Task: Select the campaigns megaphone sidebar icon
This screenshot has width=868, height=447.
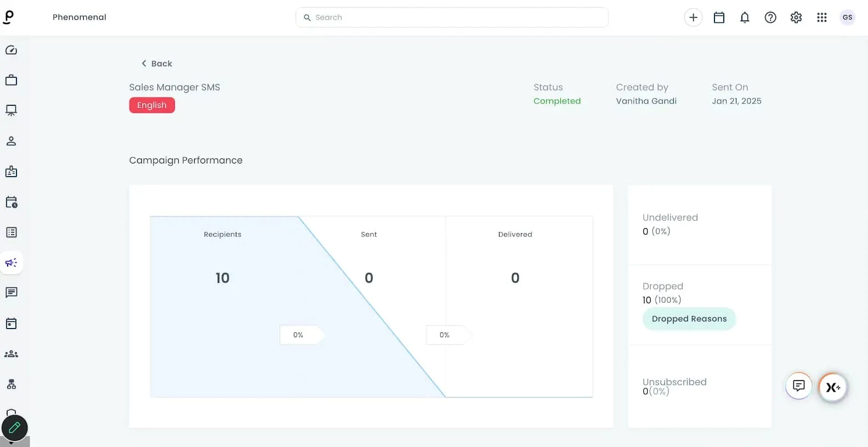Action: pyautogui.click(x=11, y=263)
